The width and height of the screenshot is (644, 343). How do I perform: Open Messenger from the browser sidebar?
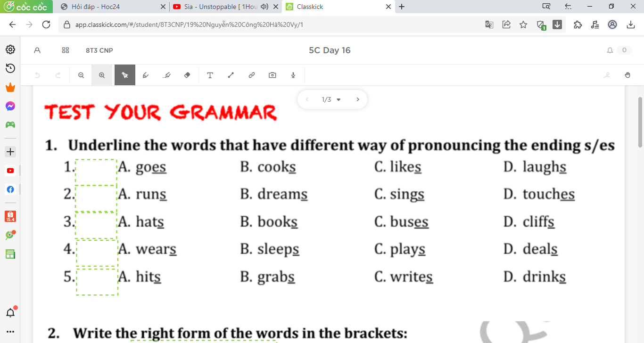point(10,106)
